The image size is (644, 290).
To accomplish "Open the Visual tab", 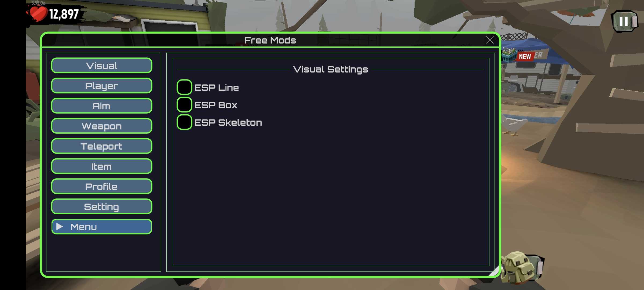I will [x=102, y=66].
